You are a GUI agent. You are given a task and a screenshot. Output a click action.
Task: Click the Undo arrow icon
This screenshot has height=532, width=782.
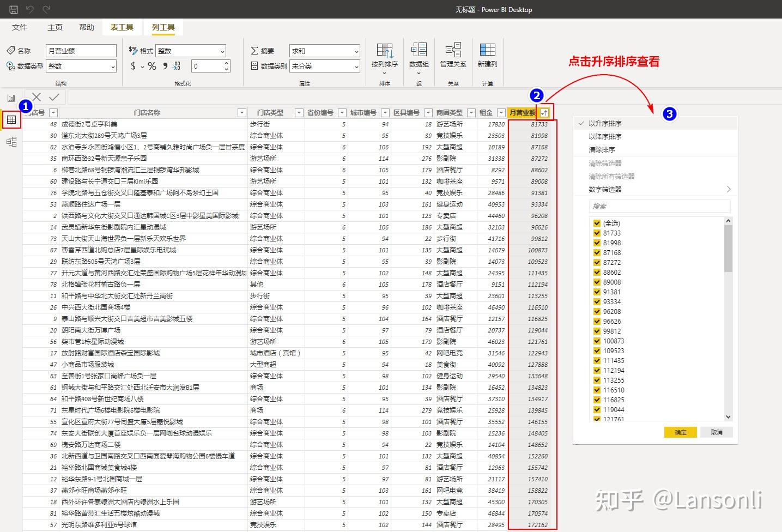point(30,9)
